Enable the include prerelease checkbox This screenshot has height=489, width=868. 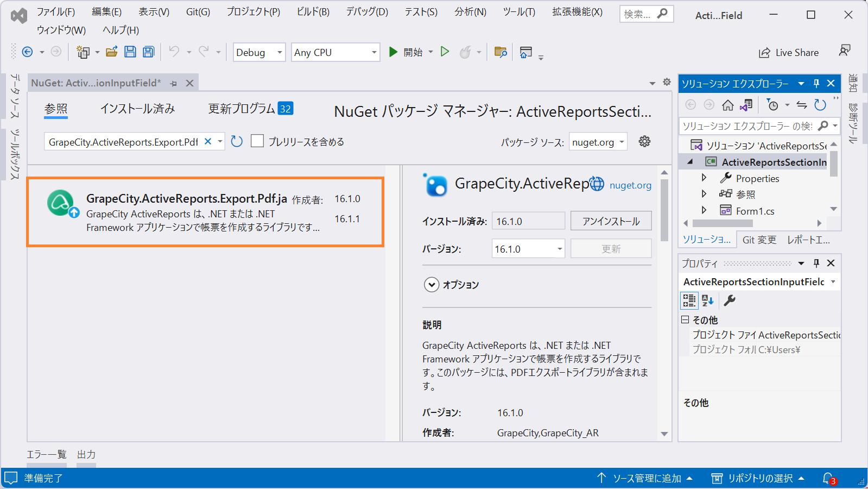coord(257,141)
